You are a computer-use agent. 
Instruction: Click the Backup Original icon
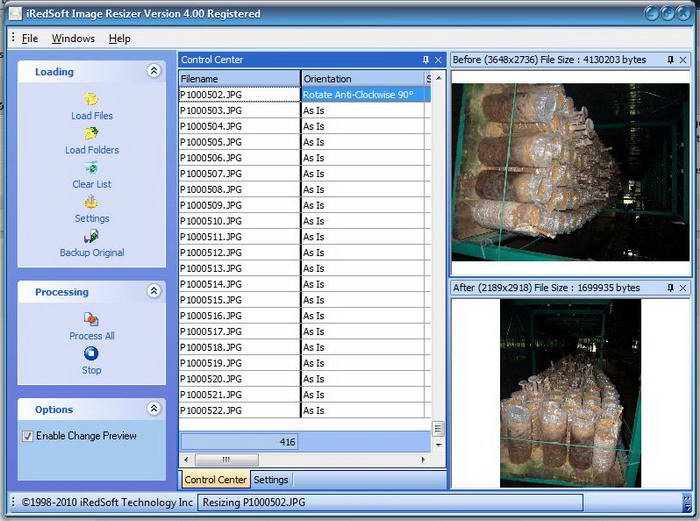click(x=91, y=237)
